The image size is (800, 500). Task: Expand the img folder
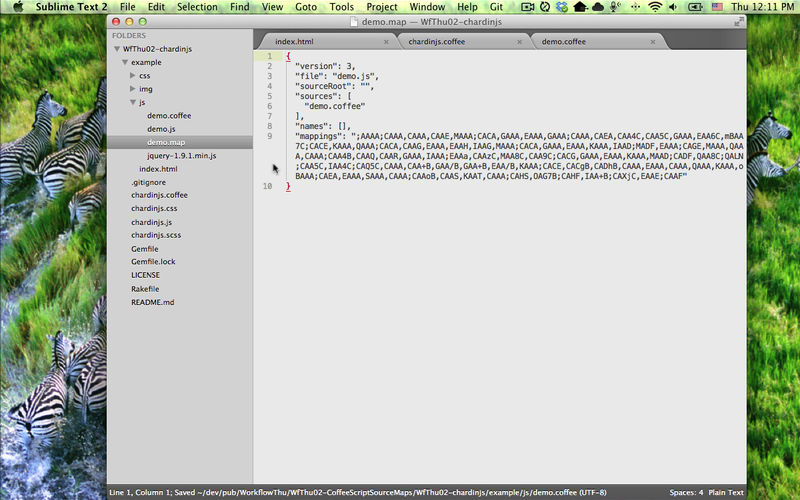[133, 89]
